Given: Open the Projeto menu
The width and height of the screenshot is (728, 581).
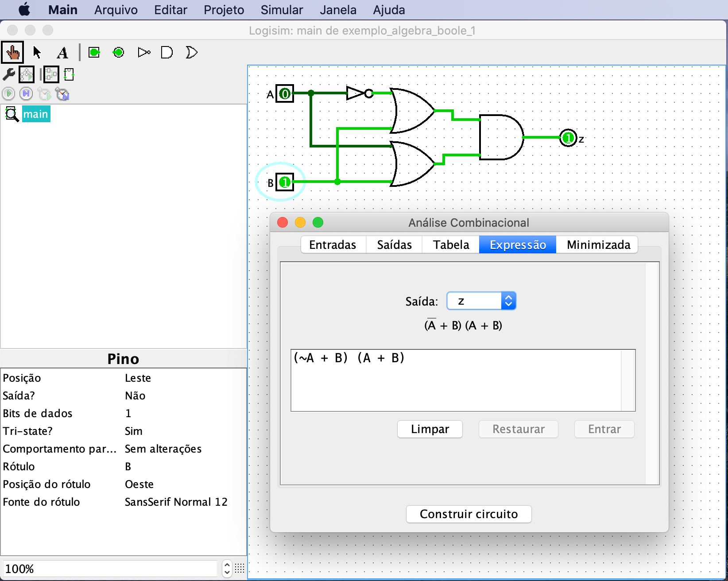Looking at the screenshot, I should click(x=224, y=10).
